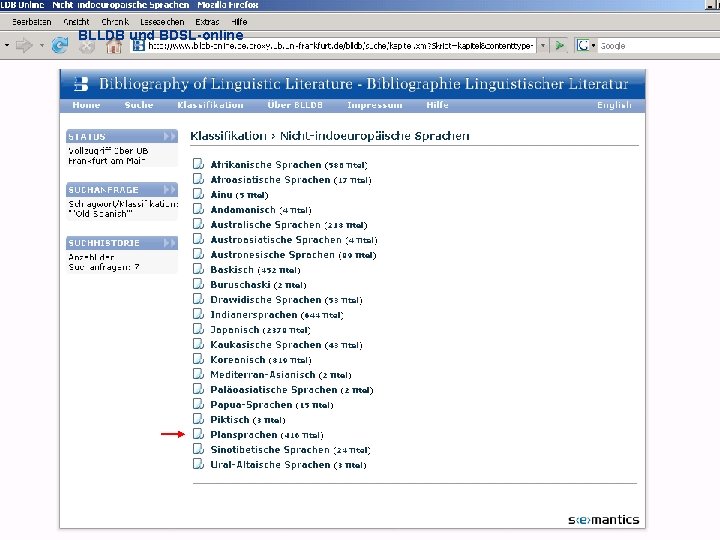
Task: Click document icon beside Piktisch
Action: pyautogui.click(x=198, y=419)
